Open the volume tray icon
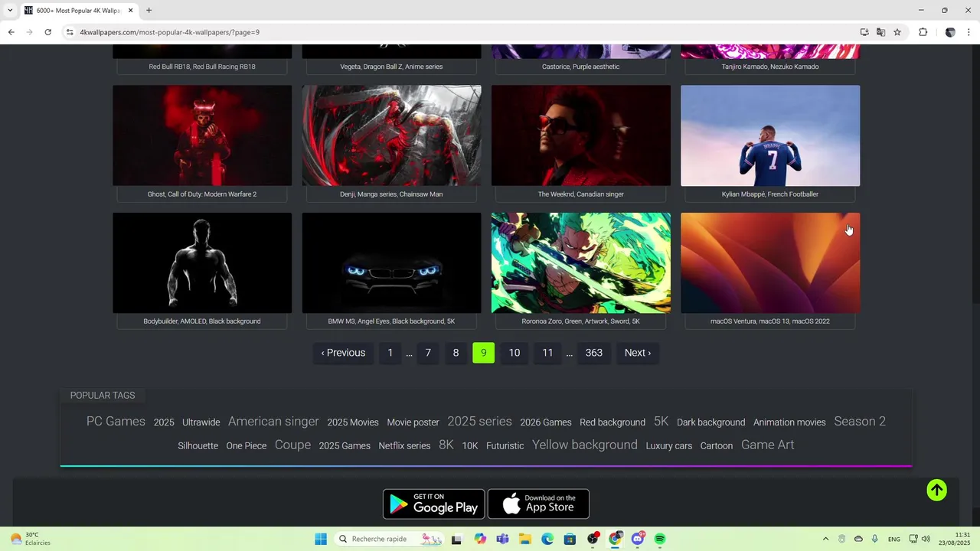This screenshot has width=980, height=551. point(926,539)
